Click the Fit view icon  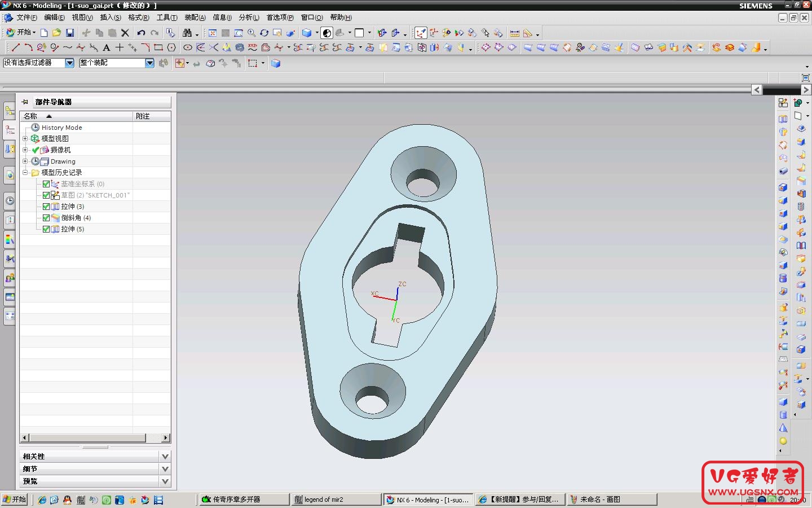[213, 33]
